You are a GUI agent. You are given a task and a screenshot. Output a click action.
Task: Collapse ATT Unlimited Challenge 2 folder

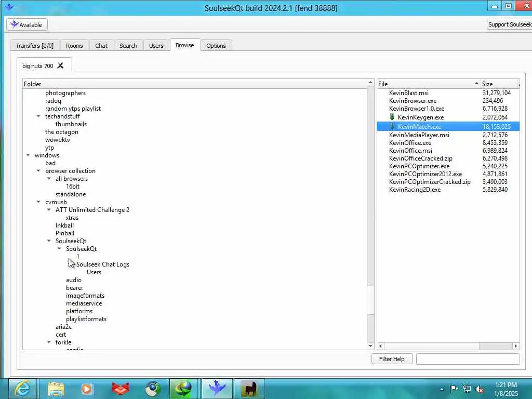(49, 210)
